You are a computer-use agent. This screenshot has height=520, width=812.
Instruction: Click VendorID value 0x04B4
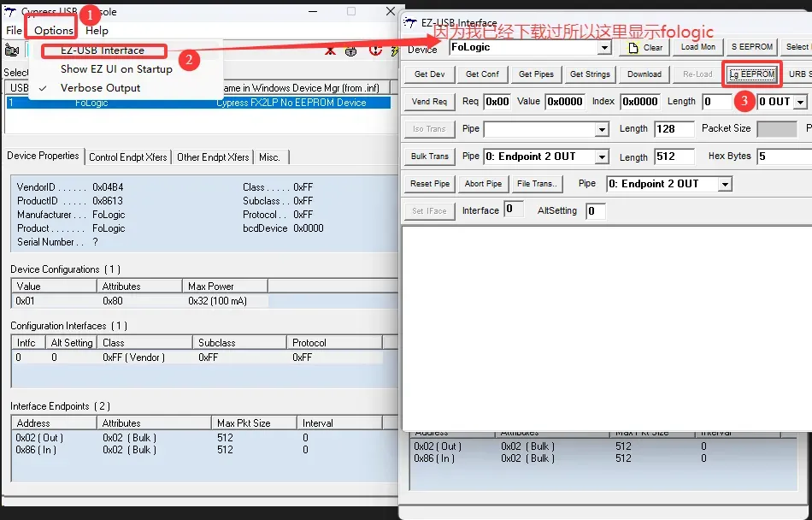tap(108, 187)
